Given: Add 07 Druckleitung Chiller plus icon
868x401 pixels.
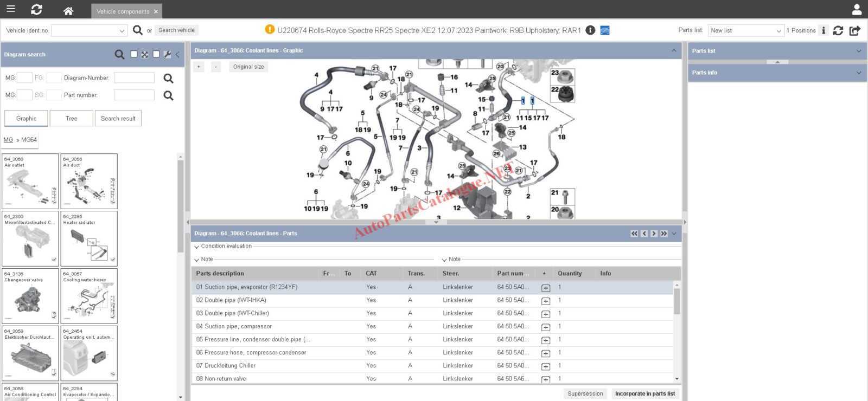Looking at the screenshot, I should click(546, 366).
